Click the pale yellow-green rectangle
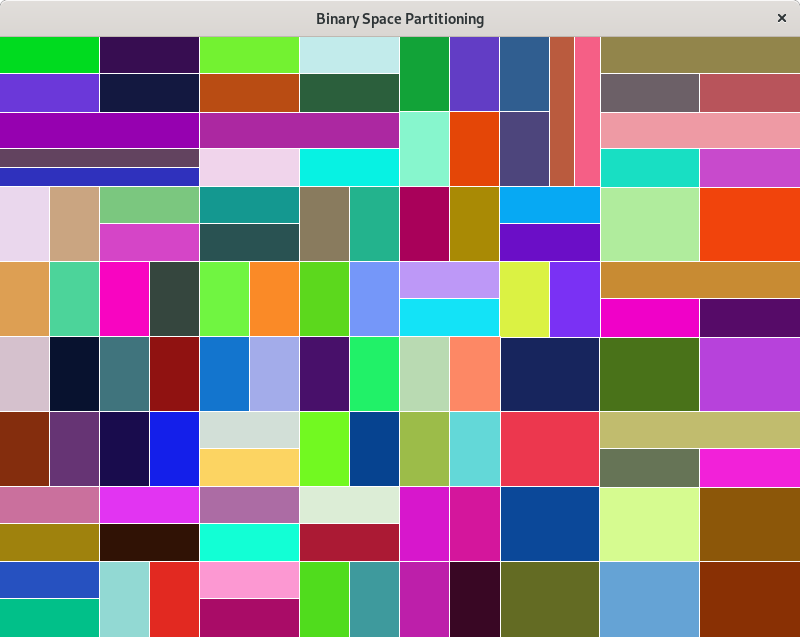This screenshot has height=637, width=800. (x=649, y=524)
